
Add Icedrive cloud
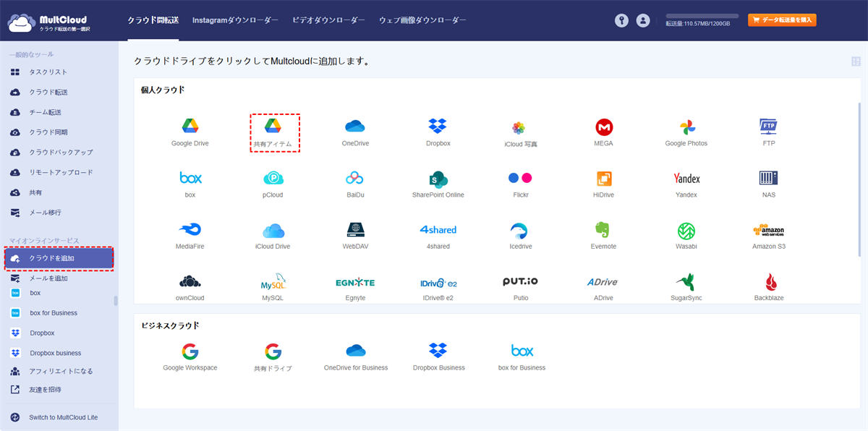(519, 230)
